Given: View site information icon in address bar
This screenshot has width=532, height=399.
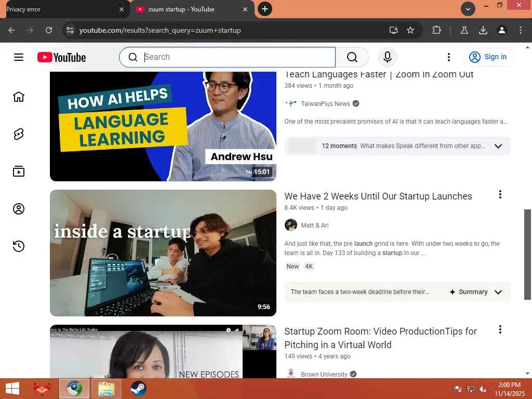Looking at the screenshot, I should pyautogui.click(x=70, y=30).
